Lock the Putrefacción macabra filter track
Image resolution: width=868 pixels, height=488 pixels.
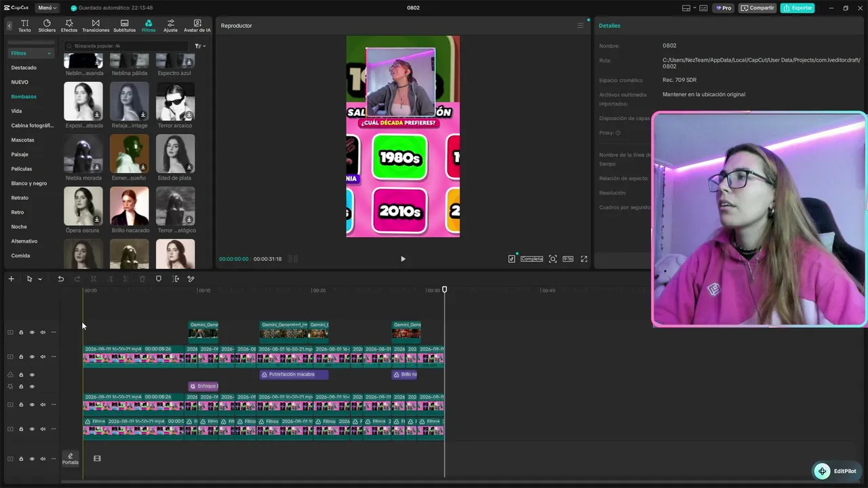click(x=21, y=375)
